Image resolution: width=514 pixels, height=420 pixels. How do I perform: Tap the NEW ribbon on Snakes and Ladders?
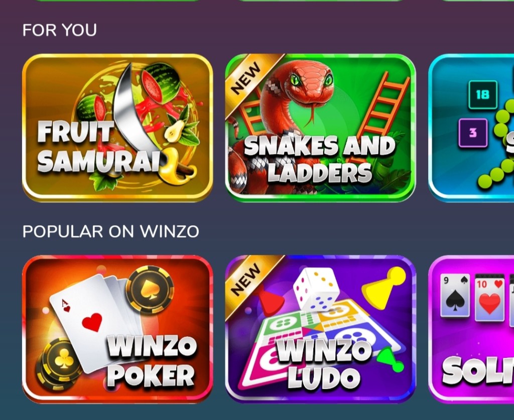point(248,78)
